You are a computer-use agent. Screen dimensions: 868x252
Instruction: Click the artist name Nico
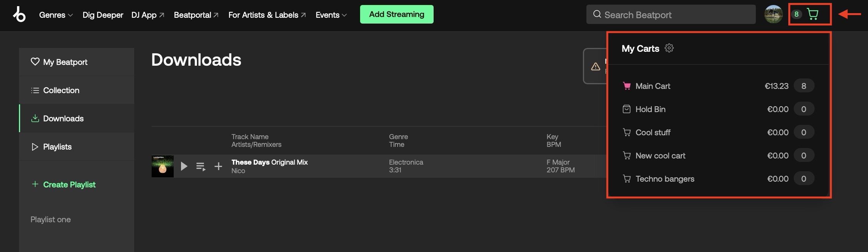pos(238,170)
